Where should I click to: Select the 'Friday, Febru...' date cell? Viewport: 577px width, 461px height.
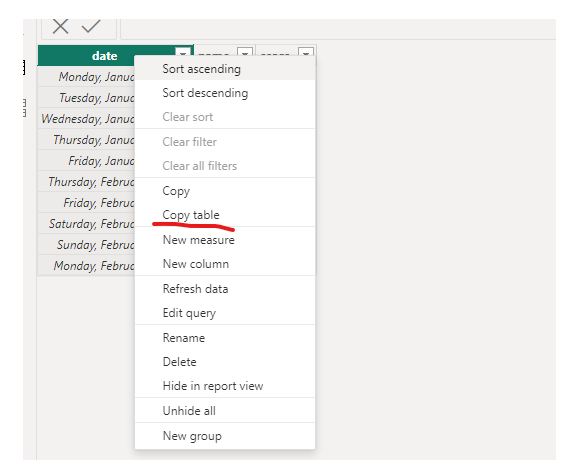(x=86, y=202)
